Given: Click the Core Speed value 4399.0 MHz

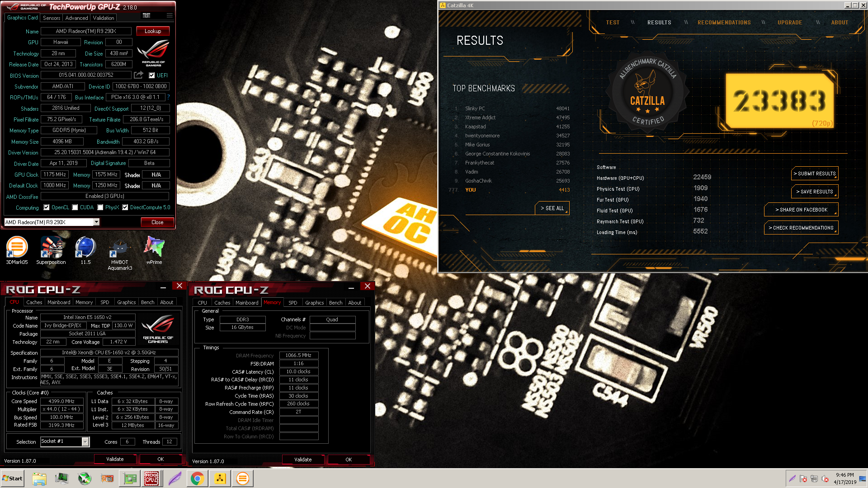Looking at the screenshot, I should coord(61,401).
